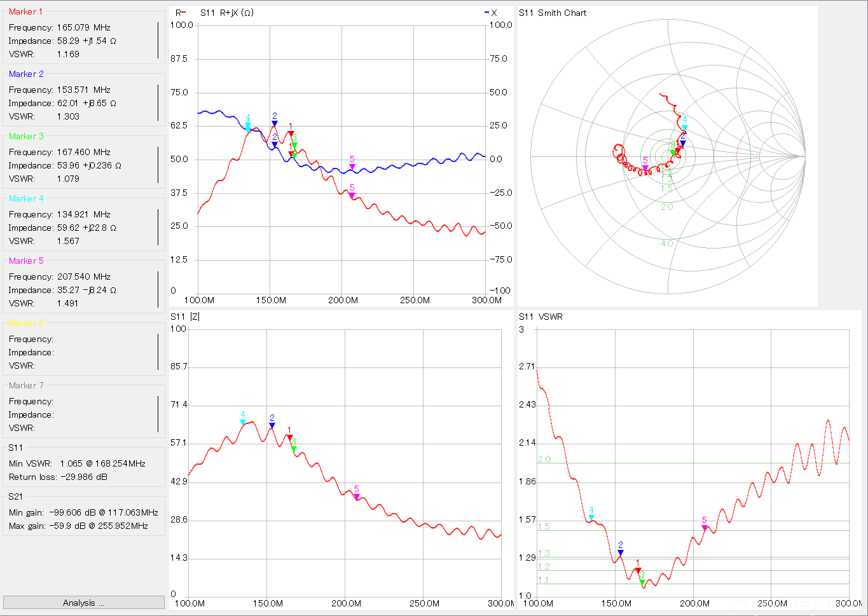Click the S21 Max gain readout
Screen dimensions: 868x616
[x=78, y=526]
